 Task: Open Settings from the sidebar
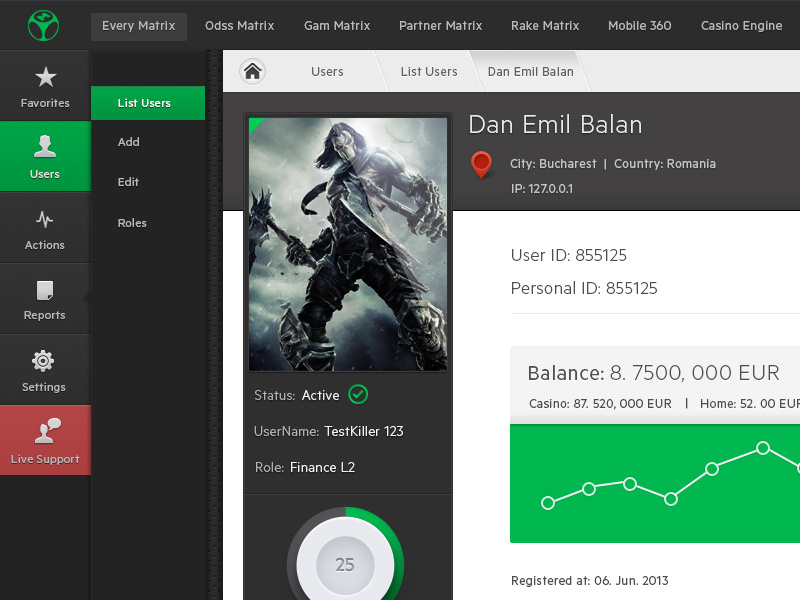coord(45,369)
